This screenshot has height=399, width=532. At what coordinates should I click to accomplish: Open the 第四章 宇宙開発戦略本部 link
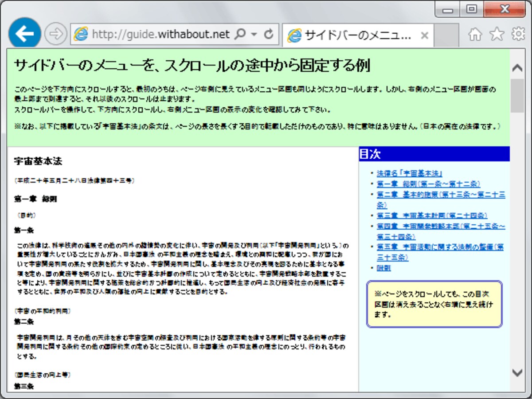click(441, 231)
